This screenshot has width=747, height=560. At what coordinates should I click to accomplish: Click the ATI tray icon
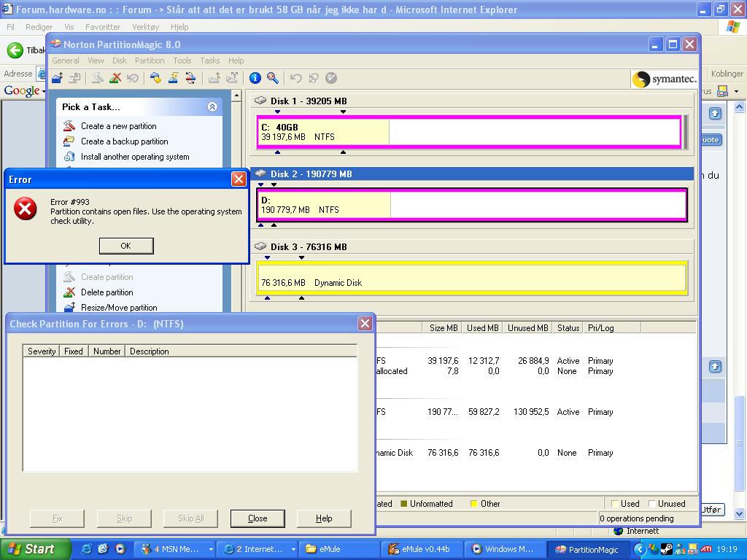(706, 549)
